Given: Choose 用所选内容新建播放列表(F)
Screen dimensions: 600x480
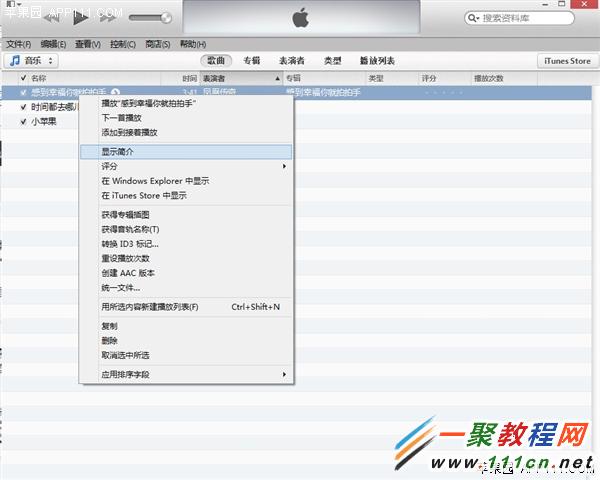Looking at the screenshot, I should point(186,307).
